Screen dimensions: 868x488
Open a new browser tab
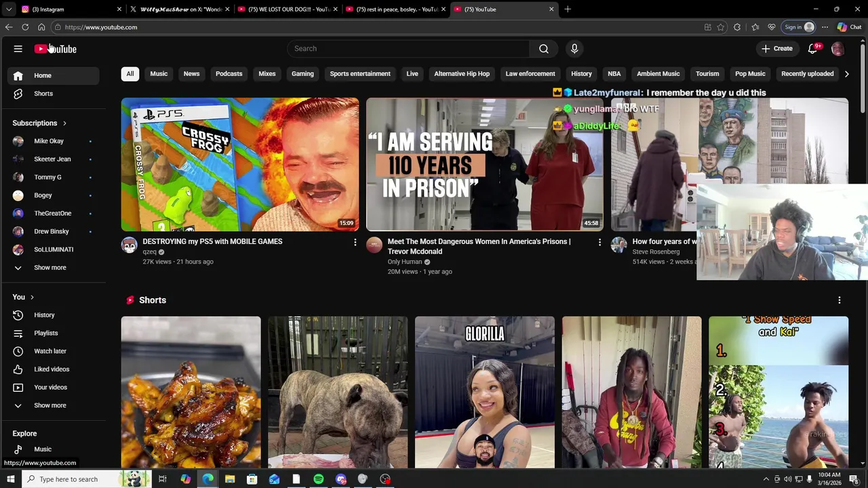(x=568, y=9)
